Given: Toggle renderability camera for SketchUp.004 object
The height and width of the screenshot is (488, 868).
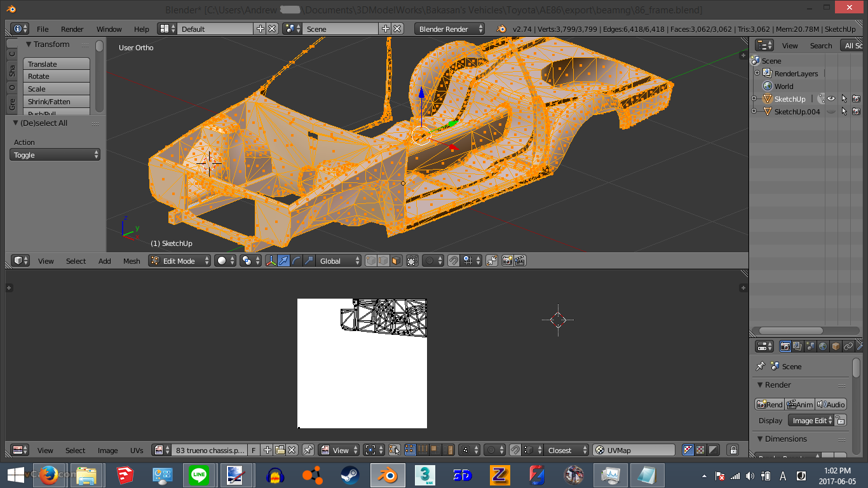Looking at the screenshot, I should [856, 111].
